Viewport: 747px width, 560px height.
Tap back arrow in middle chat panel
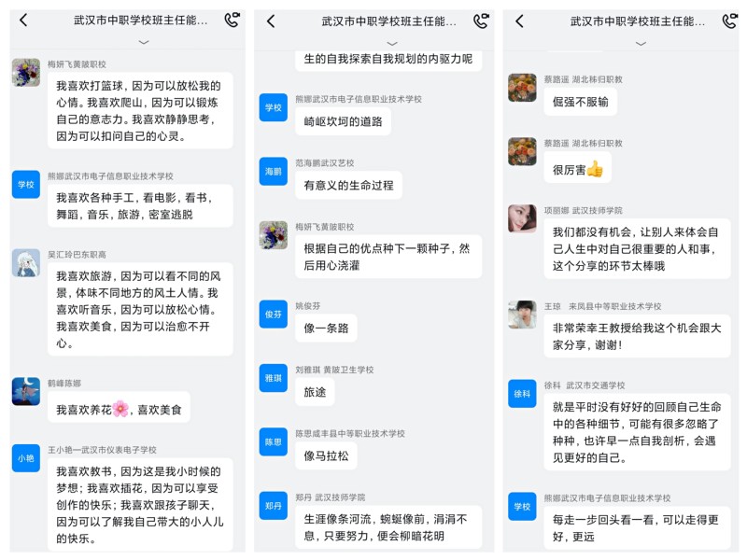click(x=271, y=21)
